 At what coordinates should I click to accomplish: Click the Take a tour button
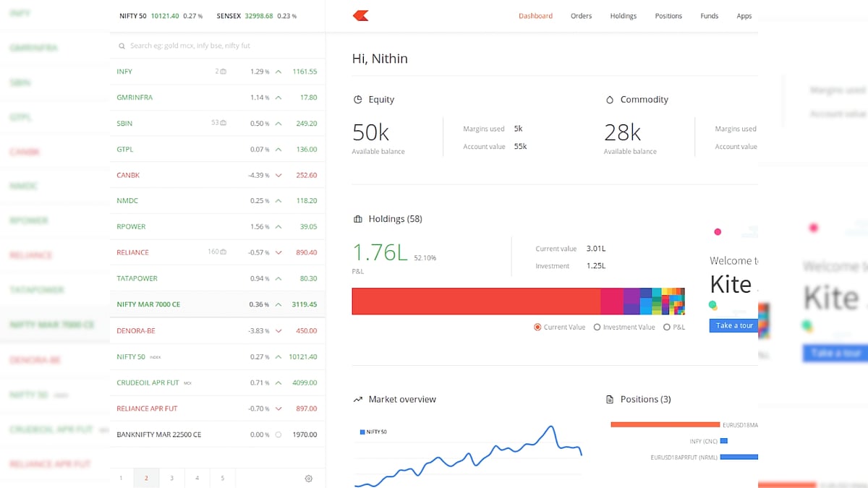click(733, 326)
